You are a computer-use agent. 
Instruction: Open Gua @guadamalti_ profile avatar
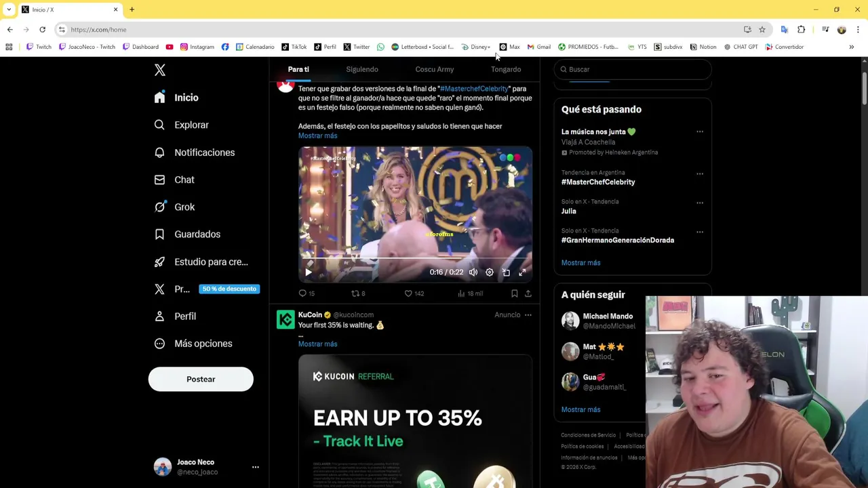(570, 382)
